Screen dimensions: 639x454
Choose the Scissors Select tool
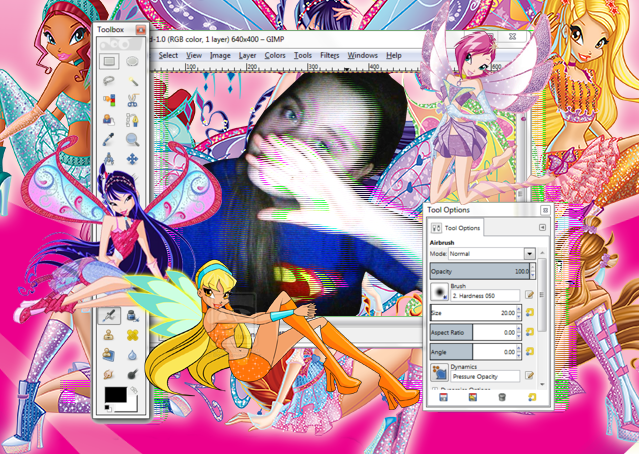pos(132,100)
